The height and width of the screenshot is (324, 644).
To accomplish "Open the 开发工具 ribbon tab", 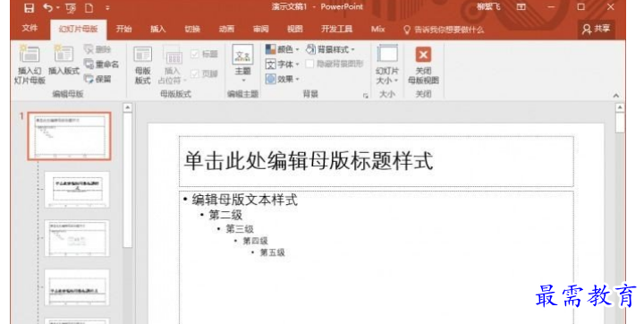I will click(337, 29).
